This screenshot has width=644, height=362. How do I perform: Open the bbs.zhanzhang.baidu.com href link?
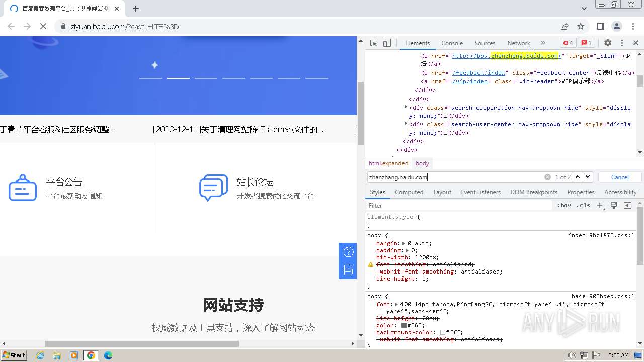[x=507, y=56]
